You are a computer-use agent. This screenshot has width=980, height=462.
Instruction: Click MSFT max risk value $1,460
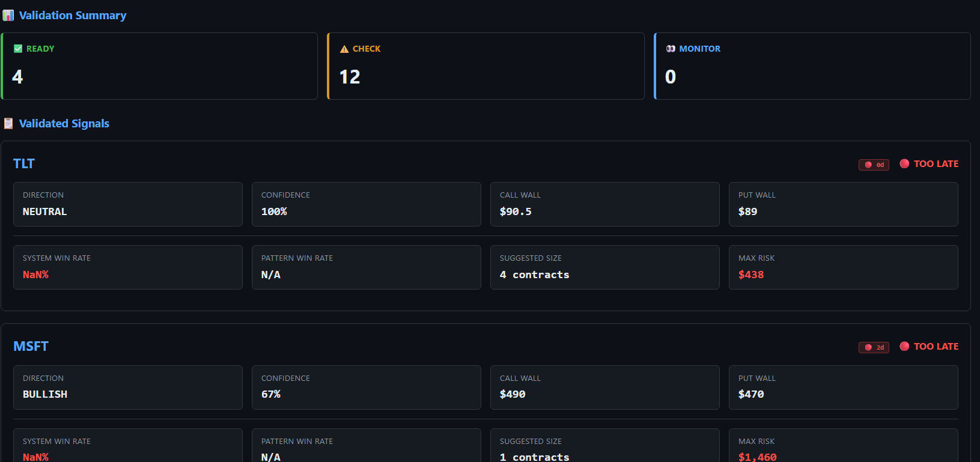pyautogui.click(x=757, y=457)
